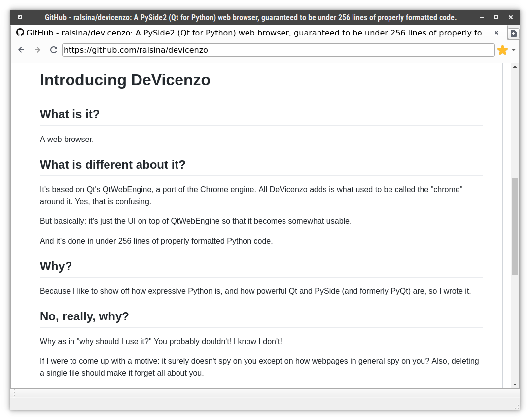530x420 pixels.
Task: Click the 'A web browser.' text
Action: [x=67, y=139]
